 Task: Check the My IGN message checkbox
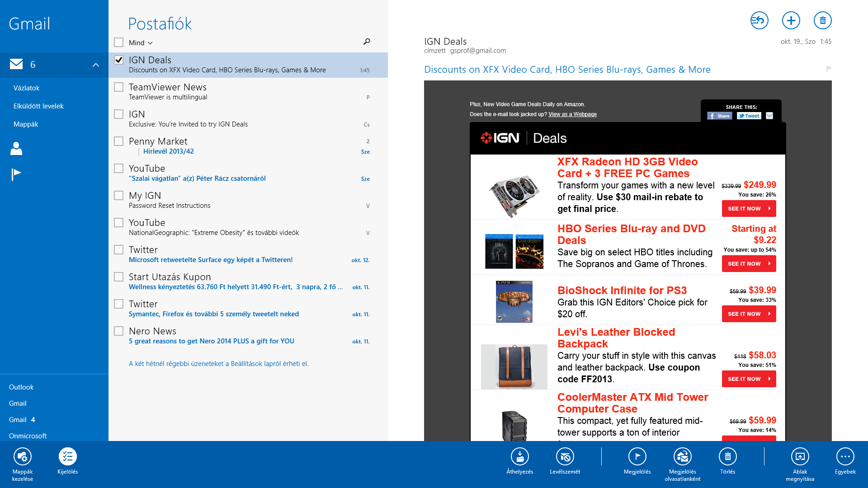118,195
